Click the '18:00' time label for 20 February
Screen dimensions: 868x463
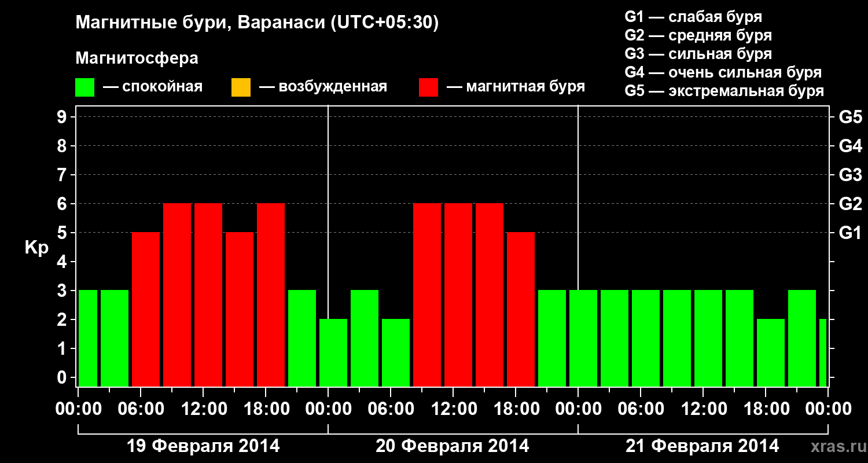516,409
